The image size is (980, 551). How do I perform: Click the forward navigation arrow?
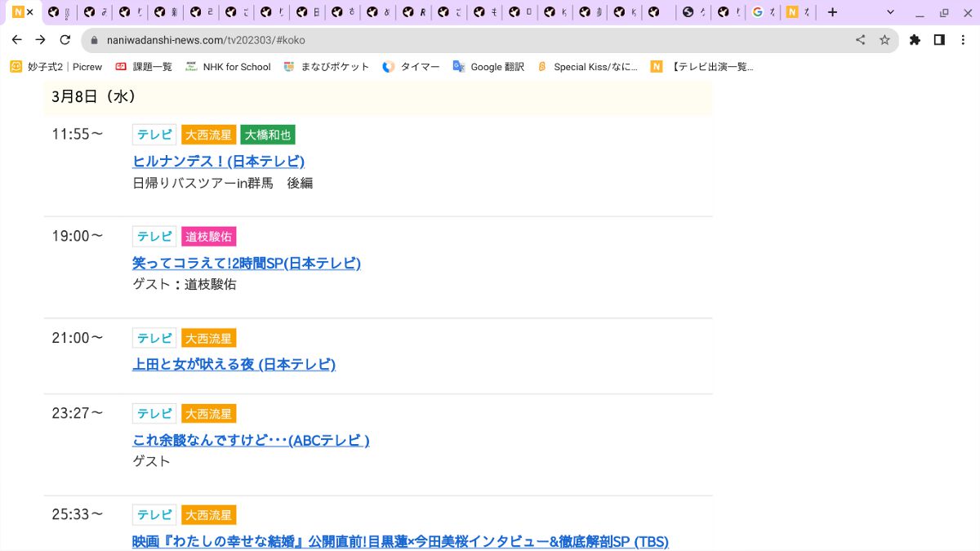click(40, 39)
